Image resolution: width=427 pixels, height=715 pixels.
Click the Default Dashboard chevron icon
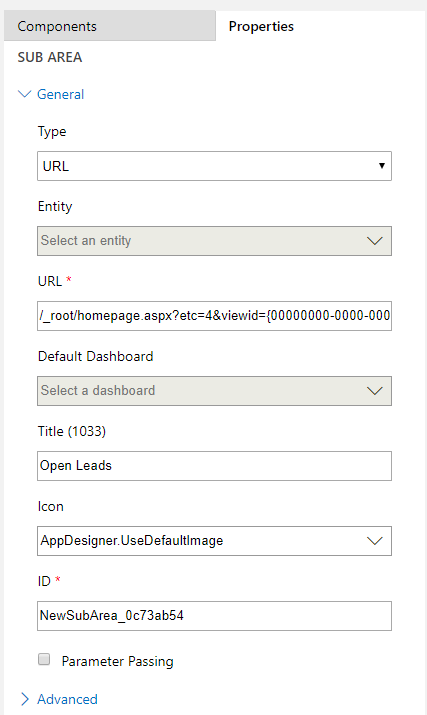375,391
